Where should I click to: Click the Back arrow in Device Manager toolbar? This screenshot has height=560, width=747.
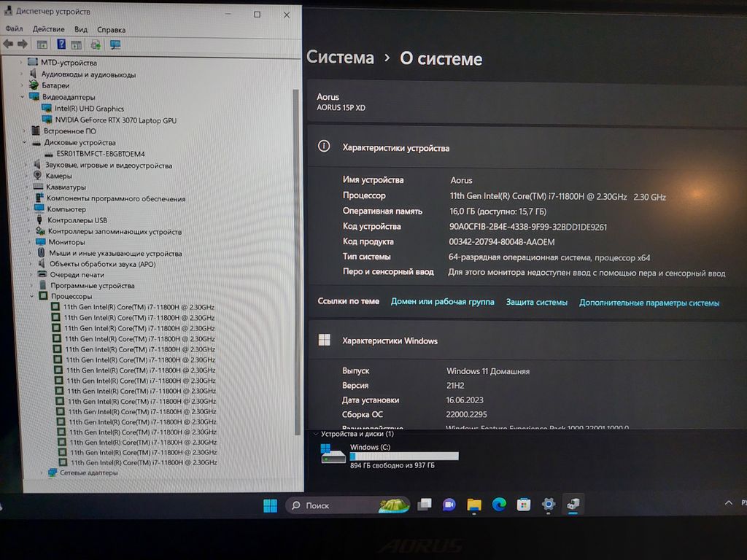pos(8,44)
